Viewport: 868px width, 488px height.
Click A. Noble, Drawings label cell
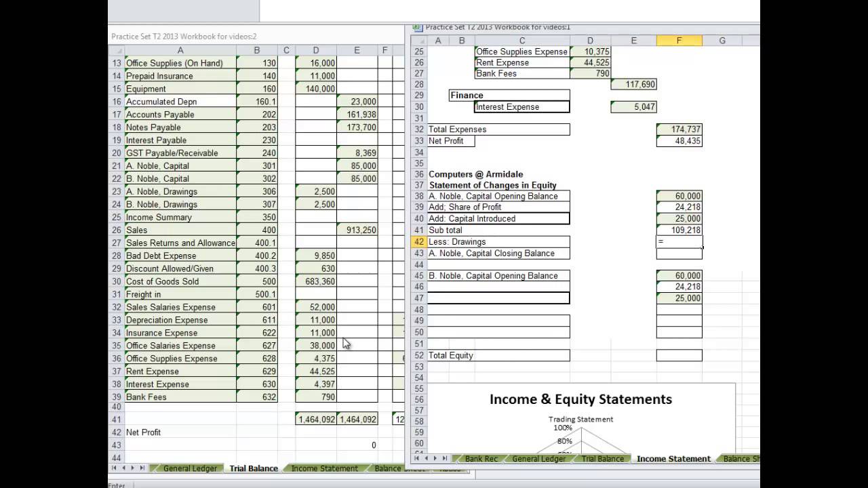180,191
